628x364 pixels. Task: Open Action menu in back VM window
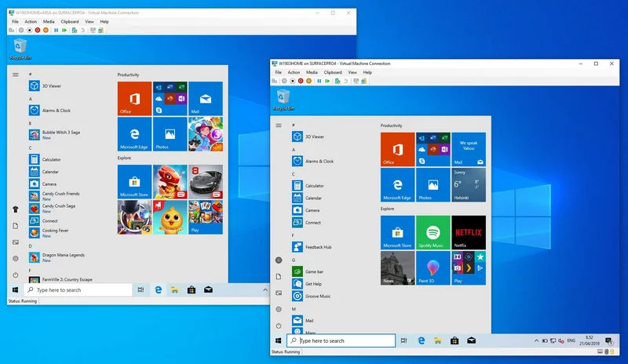coord(31,21)
